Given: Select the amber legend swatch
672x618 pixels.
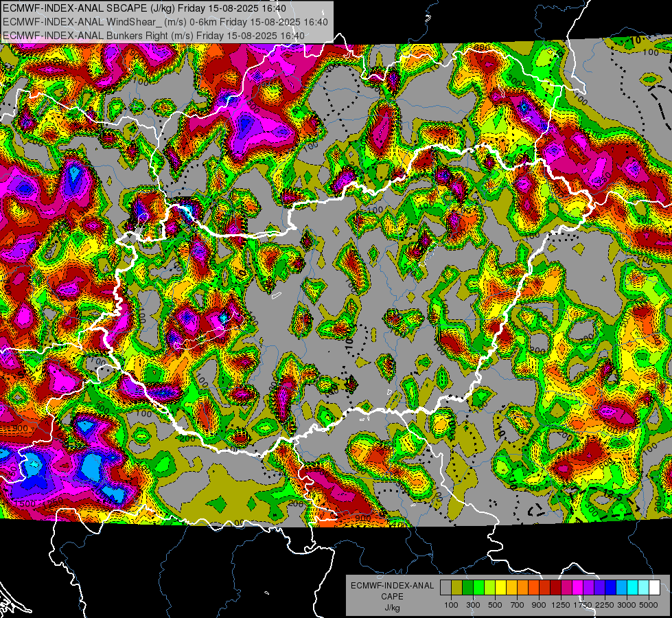Looking at the screenshot, I should pos(511,588).
